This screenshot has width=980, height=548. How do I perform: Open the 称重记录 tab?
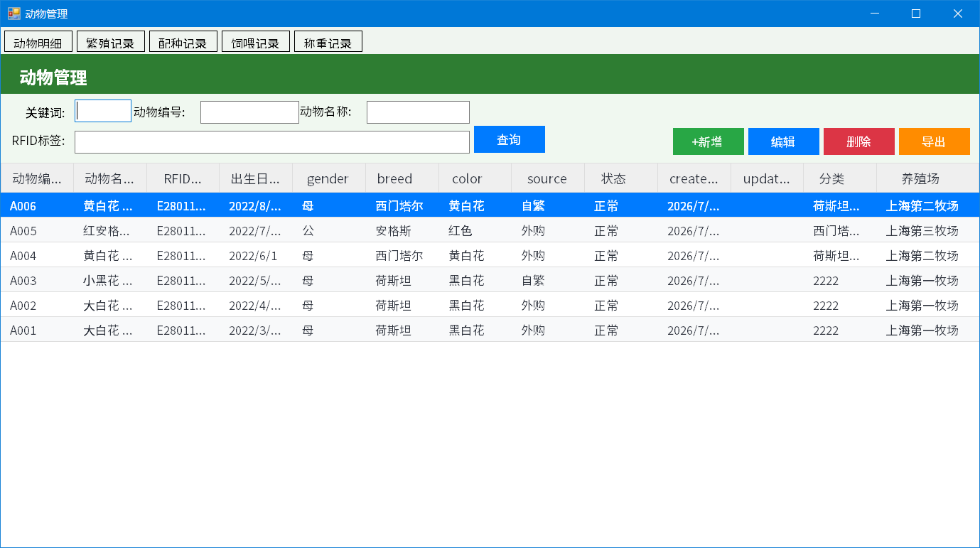pos(328,42)
